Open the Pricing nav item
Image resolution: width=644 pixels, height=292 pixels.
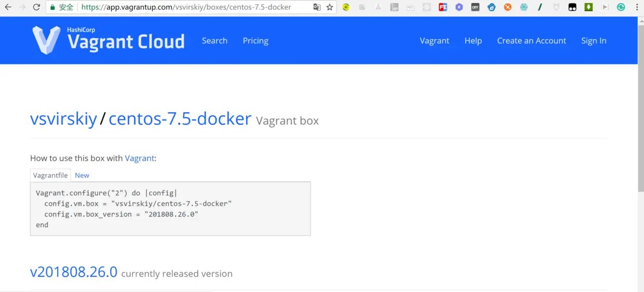256,41
